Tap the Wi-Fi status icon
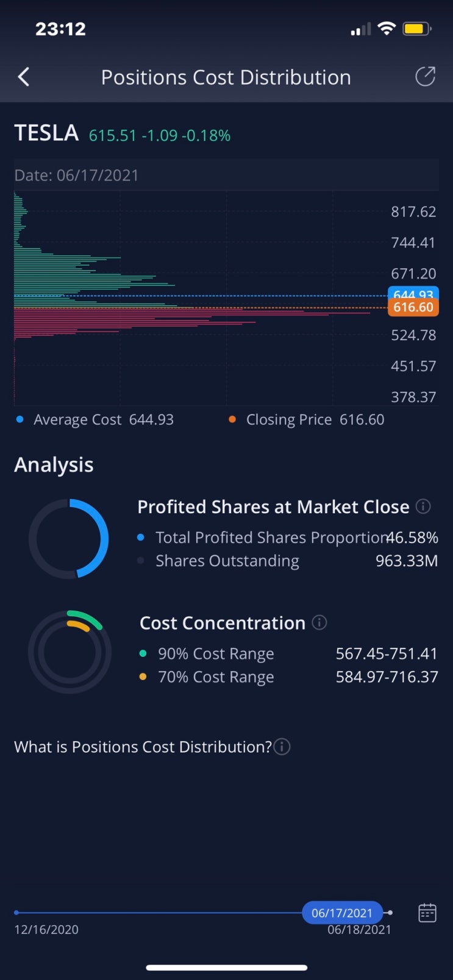 (387, 28)
